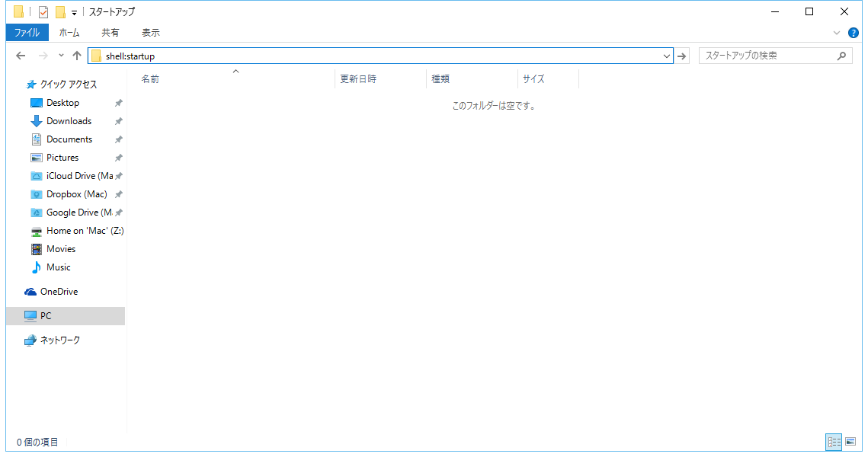Click the quick access star icon
This screenshot has height=457, width=868.
click(31, 85)
